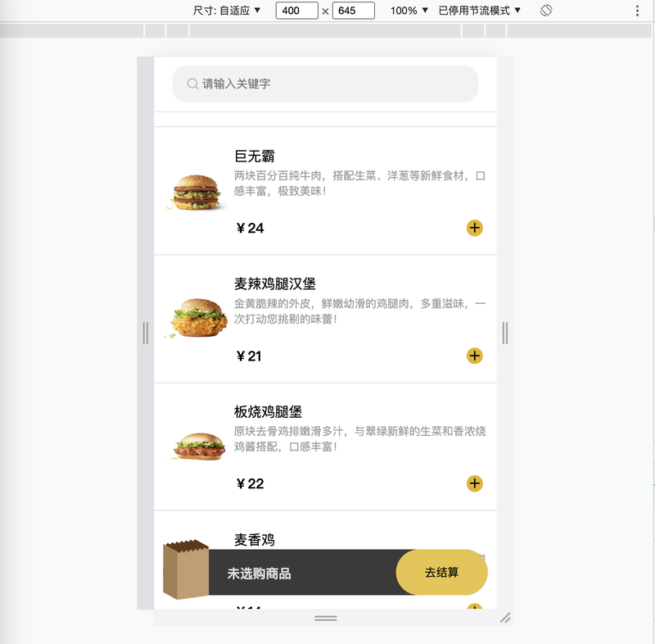Click the 巨无霸 burger image
Viewport: 655px width, 644px height.
196,193
